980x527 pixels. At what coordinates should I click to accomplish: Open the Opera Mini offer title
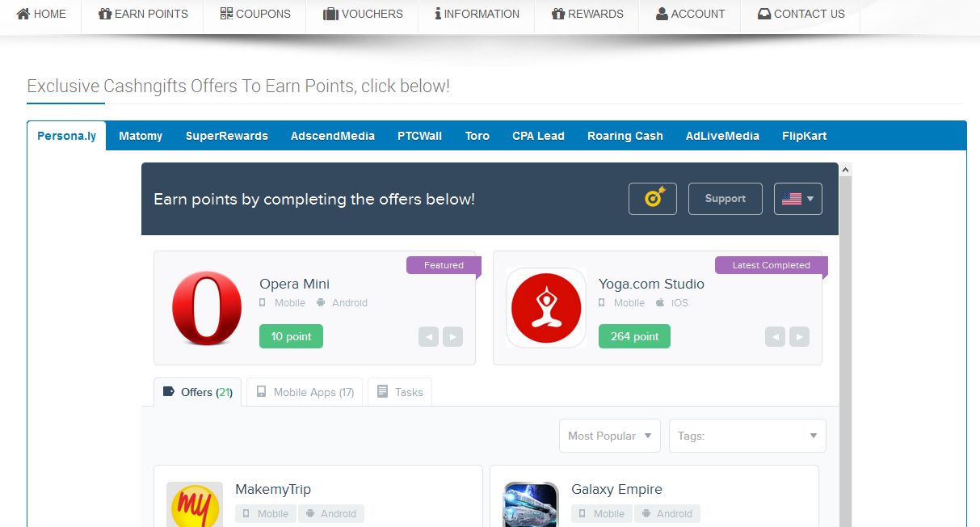click(294, 284)
